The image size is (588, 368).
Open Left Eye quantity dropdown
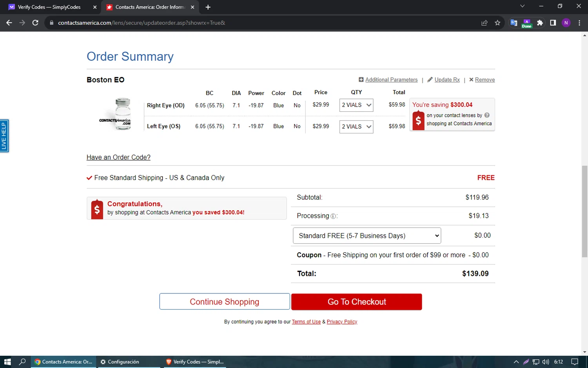356,127
